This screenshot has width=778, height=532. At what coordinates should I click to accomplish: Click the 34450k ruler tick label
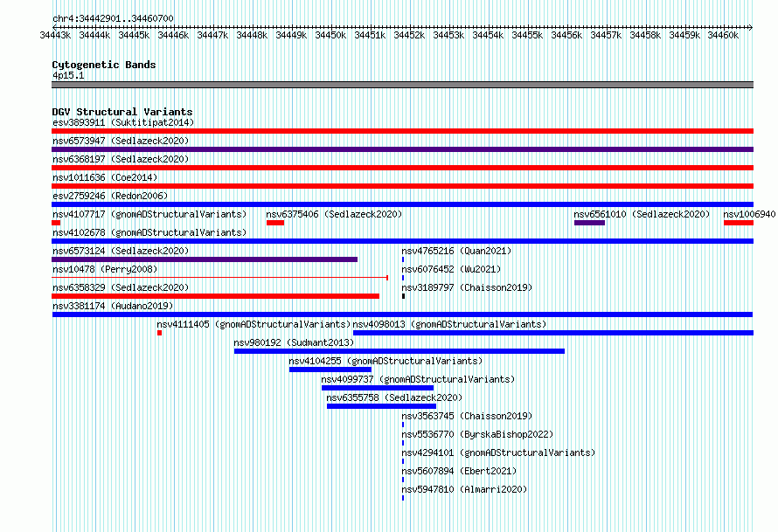click(x=330, y=35)
